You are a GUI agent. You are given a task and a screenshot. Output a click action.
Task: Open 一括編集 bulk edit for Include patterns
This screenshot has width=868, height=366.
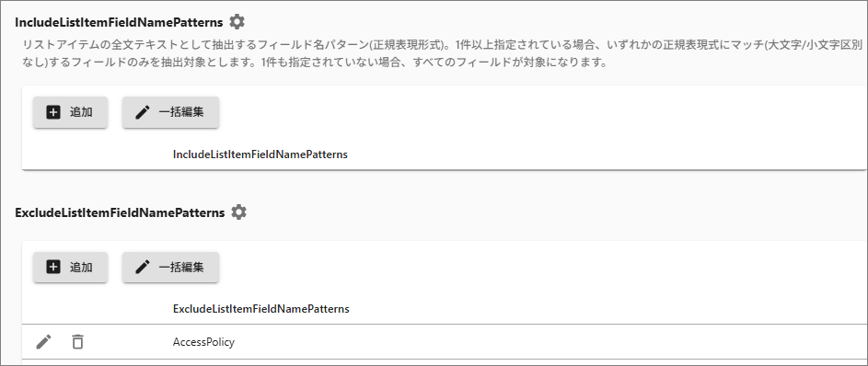tap(170, 112)
